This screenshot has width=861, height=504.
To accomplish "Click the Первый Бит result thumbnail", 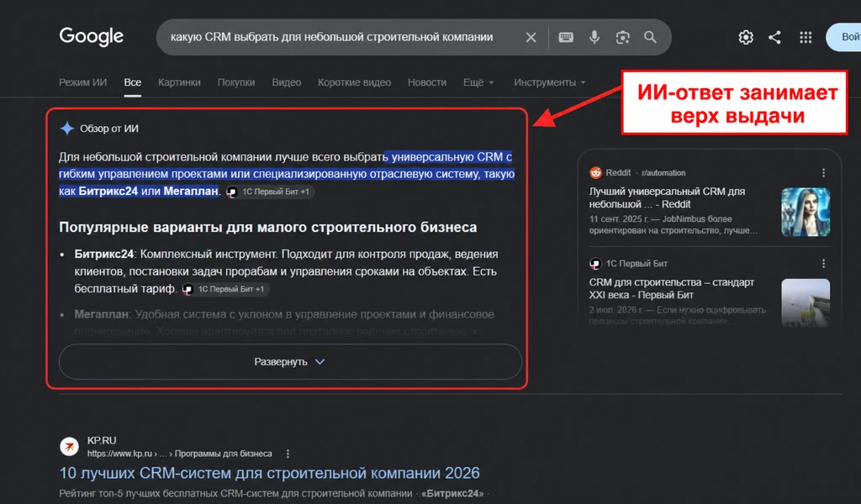I will tap(806, 302).
